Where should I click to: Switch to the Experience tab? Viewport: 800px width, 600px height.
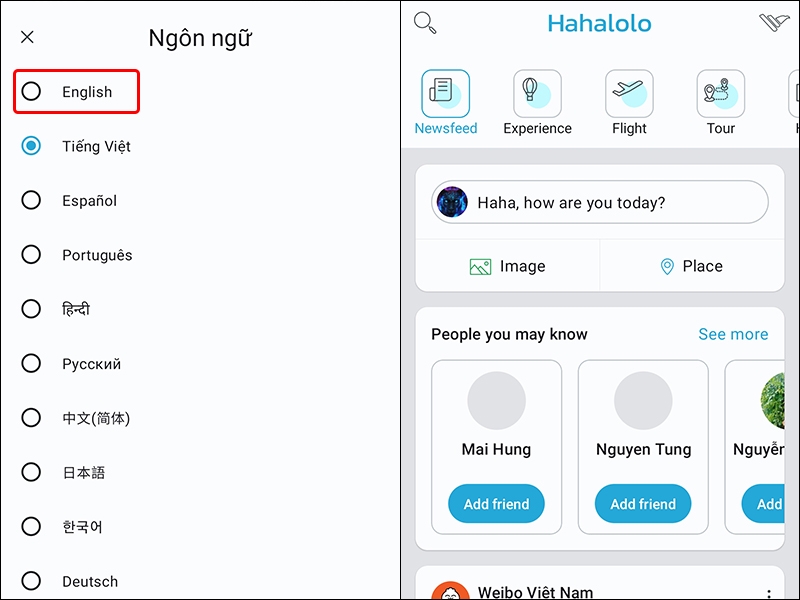(x=537, y=103)
